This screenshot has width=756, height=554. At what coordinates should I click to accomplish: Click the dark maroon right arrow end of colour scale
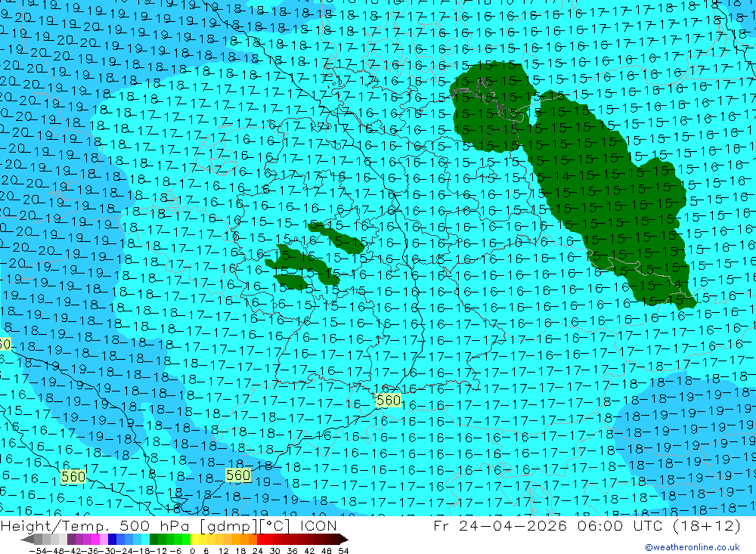tap(344, 540)
